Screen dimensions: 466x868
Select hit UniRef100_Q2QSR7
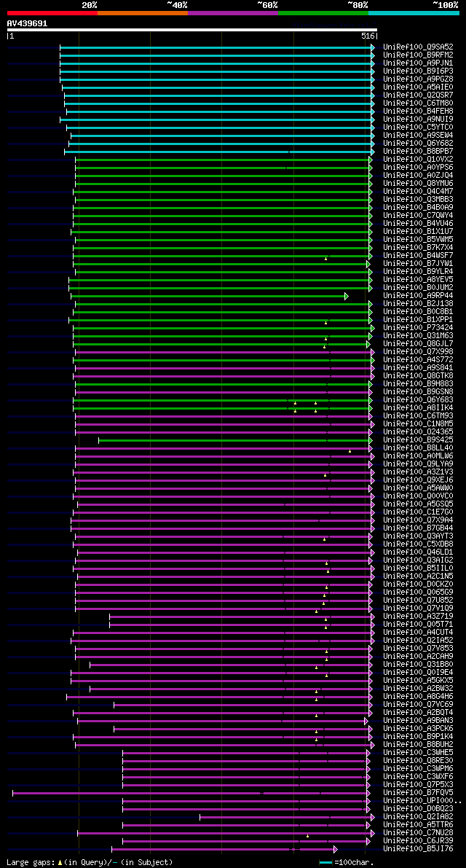click(418, 95)
